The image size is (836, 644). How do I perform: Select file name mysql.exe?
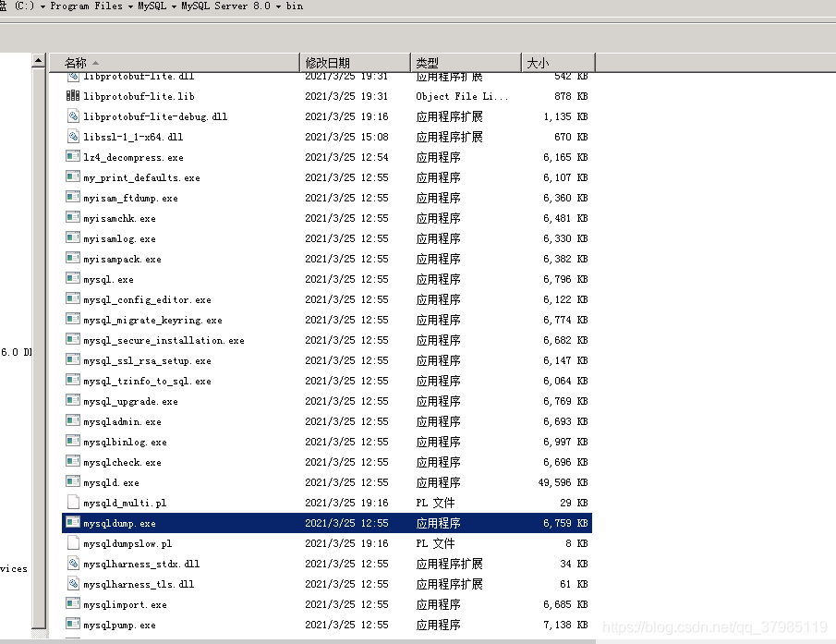tap(108, 279)
